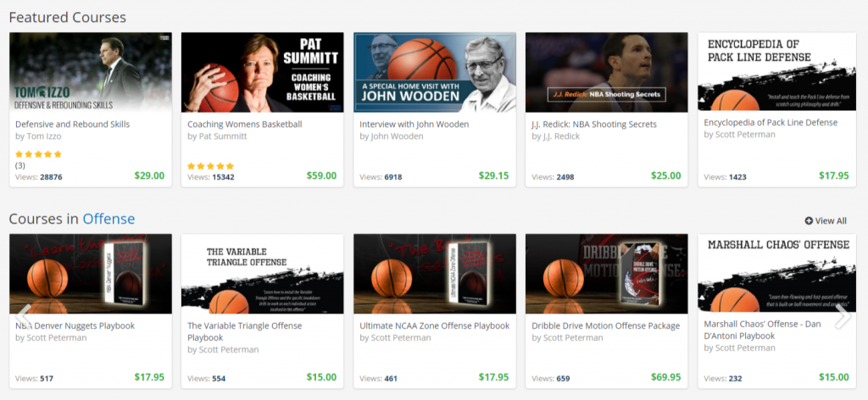Image resolution: width=868 pixels, height=400 pixels.
Task: Click the plus icon beside View All
Action: [x=809, y=220]
